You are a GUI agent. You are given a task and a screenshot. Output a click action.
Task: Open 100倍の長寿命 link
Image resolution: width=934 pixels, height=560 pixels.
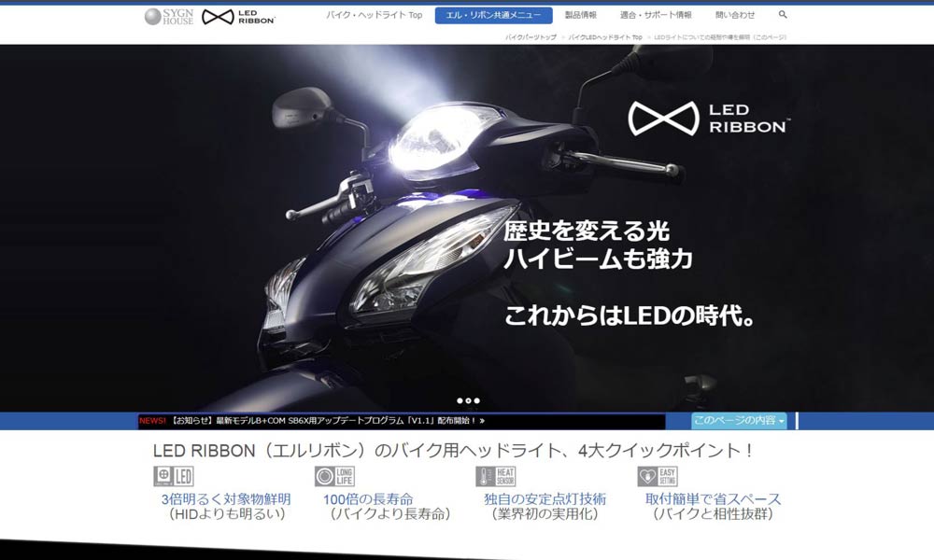tap(367, 499)
